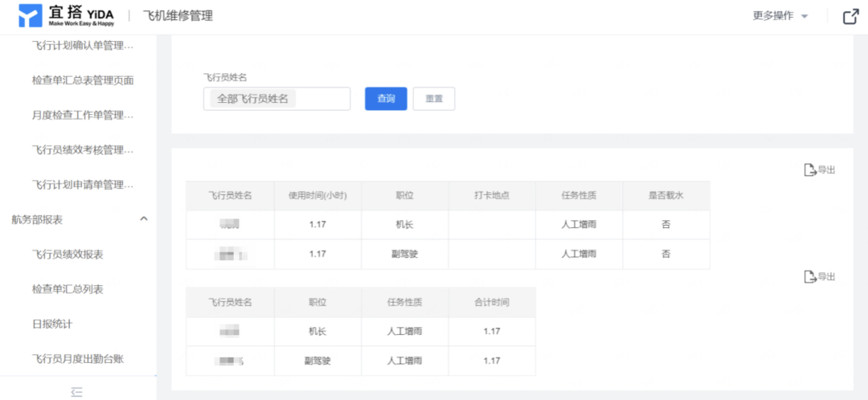Viewport: 868px width, 400px height.
Task: Open 检查单汇总表管理页面 in the sidebar
Action: coord(83,80)
